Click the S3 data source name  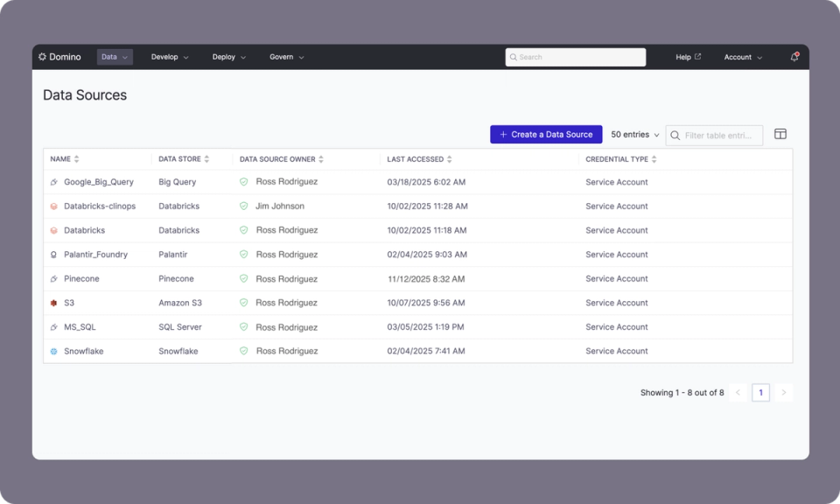coord(69,303)
